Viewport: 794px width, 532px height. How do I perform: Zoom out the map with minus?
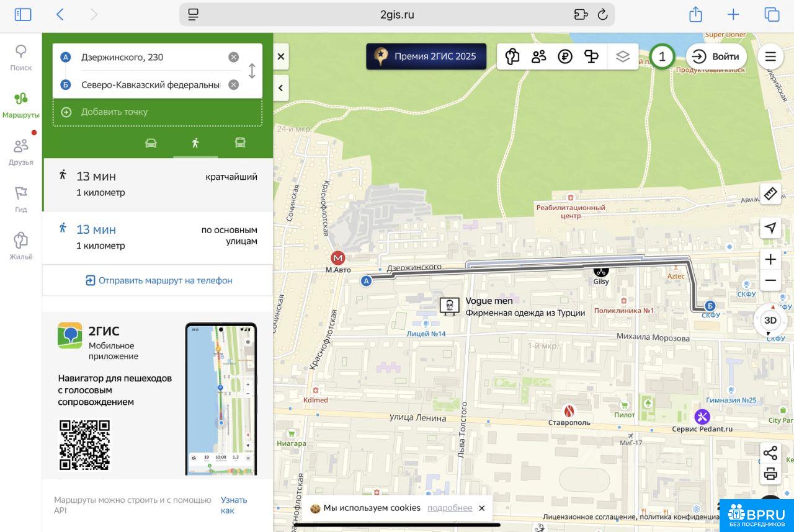[770, 281]
